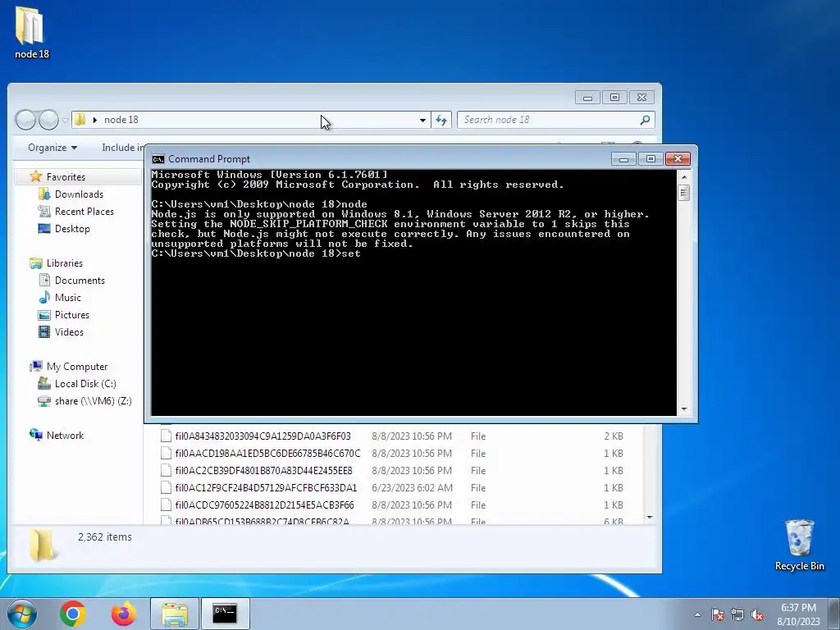The width and height of the screenshot is (840, 630).
Task: Select file fil0AC12F9CF24B4D57129AFCFBCF633DA1
Action: point(266,487)
